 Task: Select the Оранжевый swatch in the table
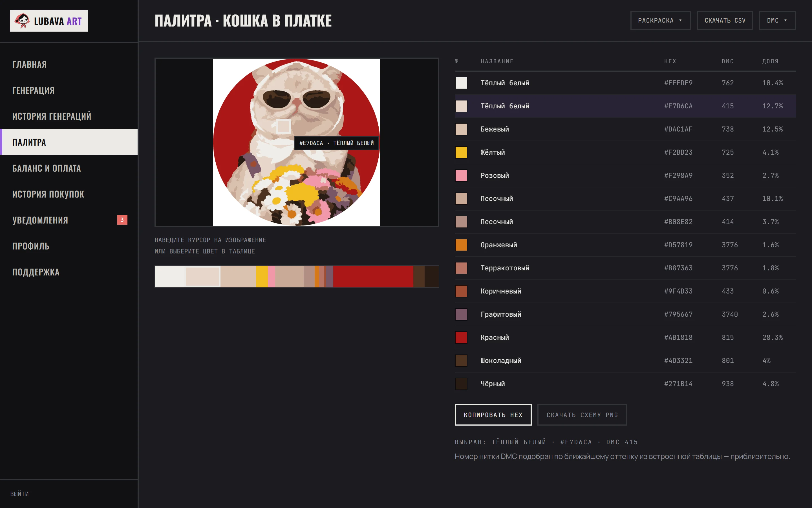pos(461,245)
